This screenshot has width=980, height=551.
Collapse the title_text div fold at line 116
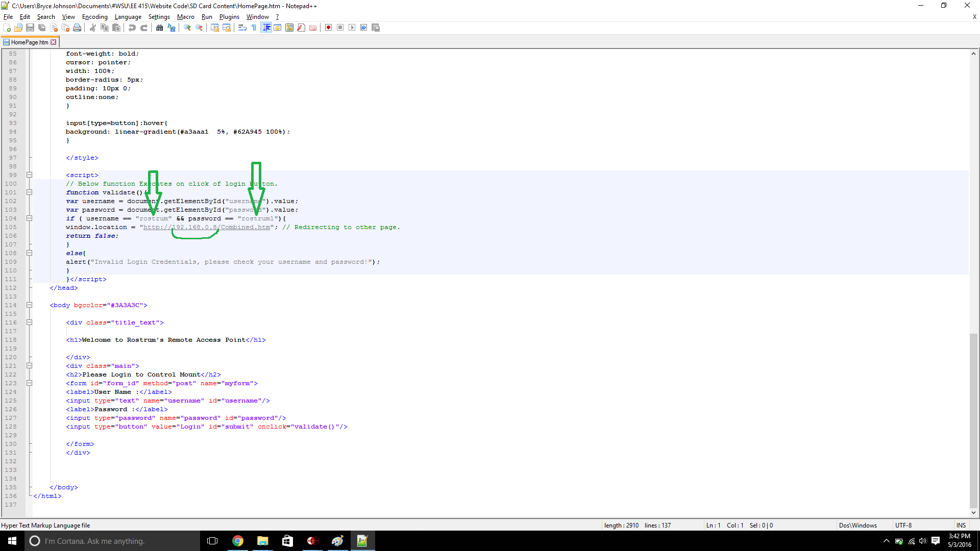coord(30,322)
